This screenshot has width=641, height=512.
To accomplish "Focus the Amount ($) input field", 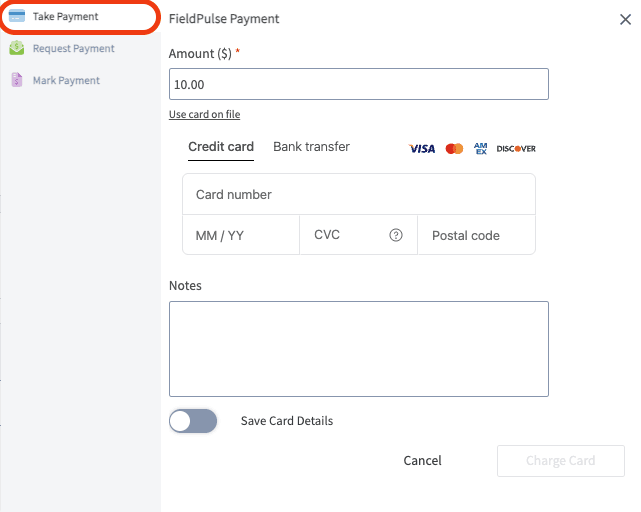I will coord(358,85).
